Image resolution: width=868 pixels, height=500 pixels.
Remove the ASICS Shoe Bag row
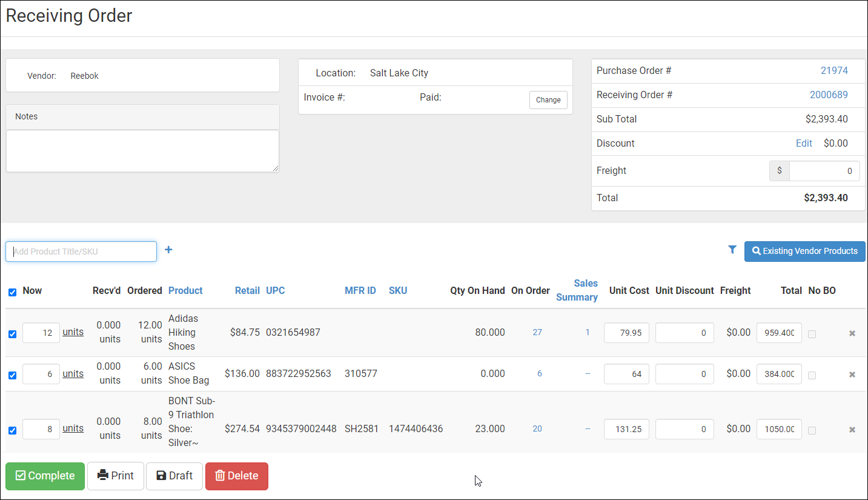(852, 375)
